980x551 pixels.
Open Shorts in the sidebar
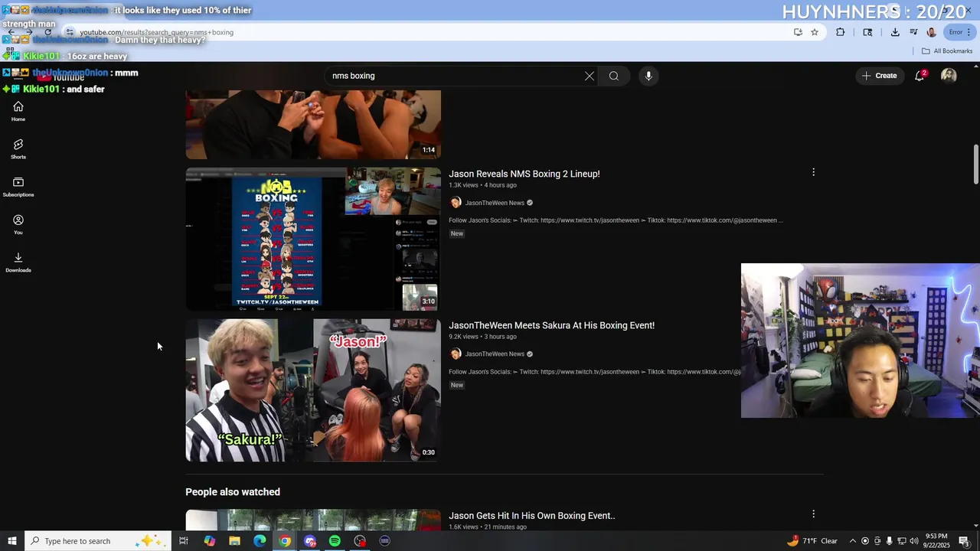(18, 149)
